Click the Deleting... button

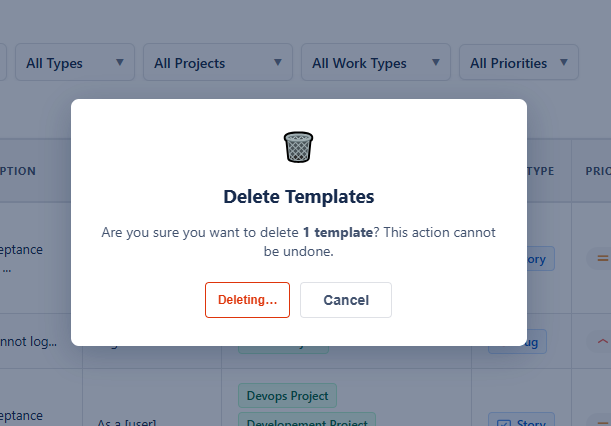point(247,300)
